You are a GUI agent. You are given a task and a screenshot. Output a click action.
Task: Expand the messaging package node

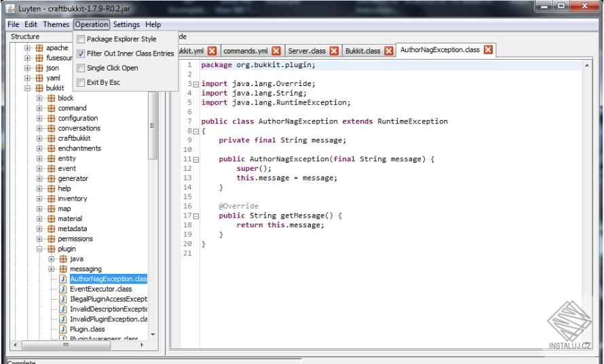(52, 269)
